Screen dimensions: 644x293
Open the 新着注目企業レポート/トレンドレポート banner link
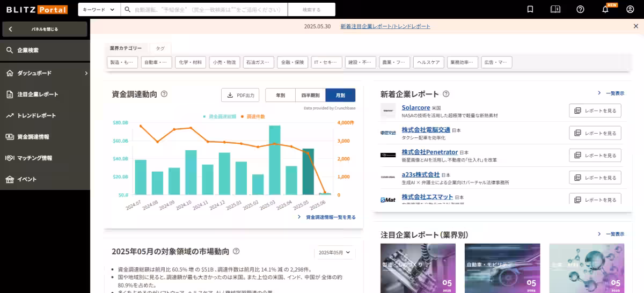385,26
